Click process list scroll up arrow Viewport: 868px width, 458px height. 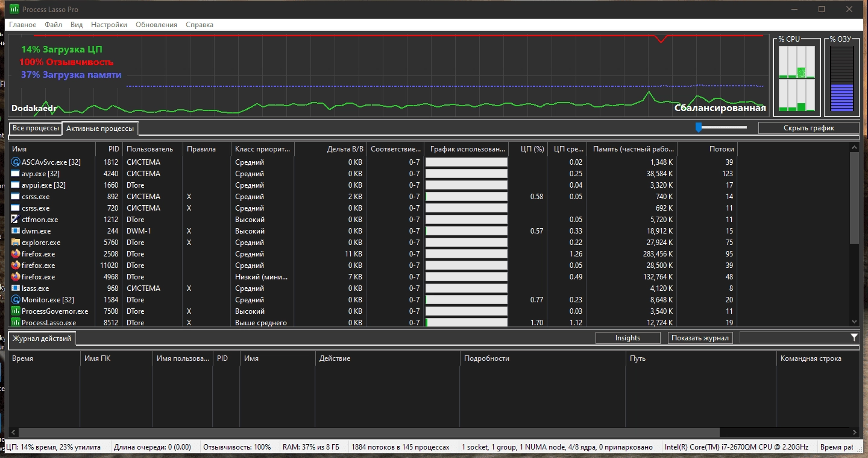854,148
